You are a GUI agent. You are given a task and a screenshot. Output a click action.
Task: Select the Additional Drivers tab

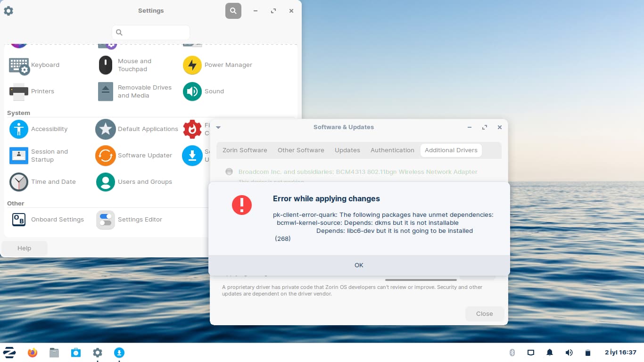pyautogui.click(x=451, y=150)
